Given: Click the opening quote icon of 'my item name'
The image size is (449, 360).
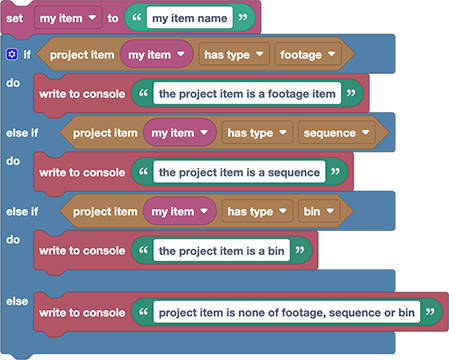Looking at the screenshot, I should pyautogui.click(x=137, y=18).
